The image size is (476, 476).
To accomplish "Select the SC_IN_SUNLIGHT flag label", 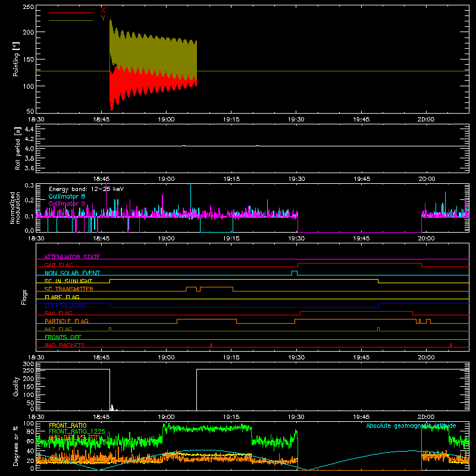I will [x=68, y=281].
